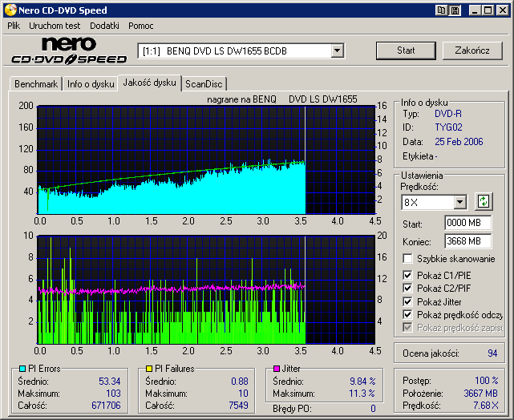Click the copy-to-clipboard icon in title bar
Viewport: 514px width, 420px height.
[442, 10]
